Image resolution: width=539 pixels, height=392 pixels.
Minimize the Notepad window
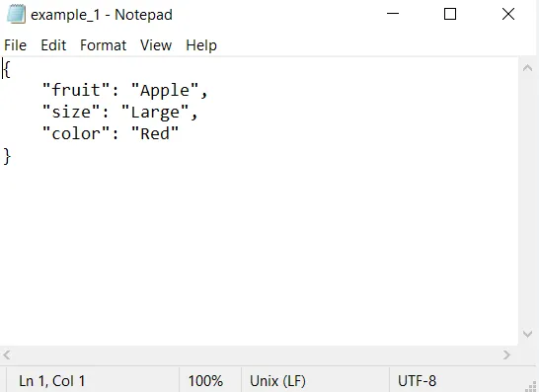click(x=393, y=14)
